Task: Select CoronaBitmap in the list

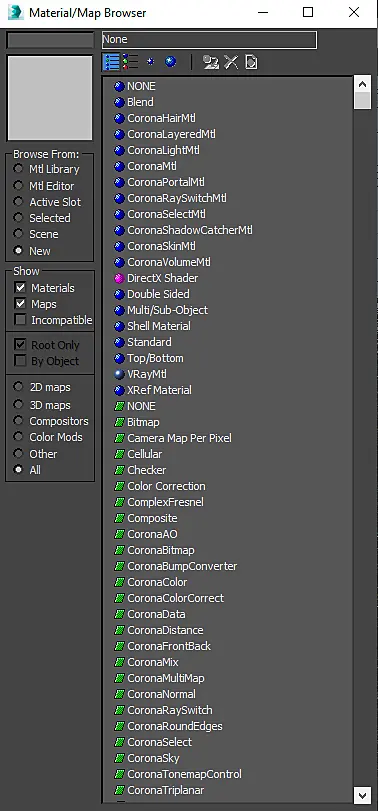Action: click(x=161, y=550)
